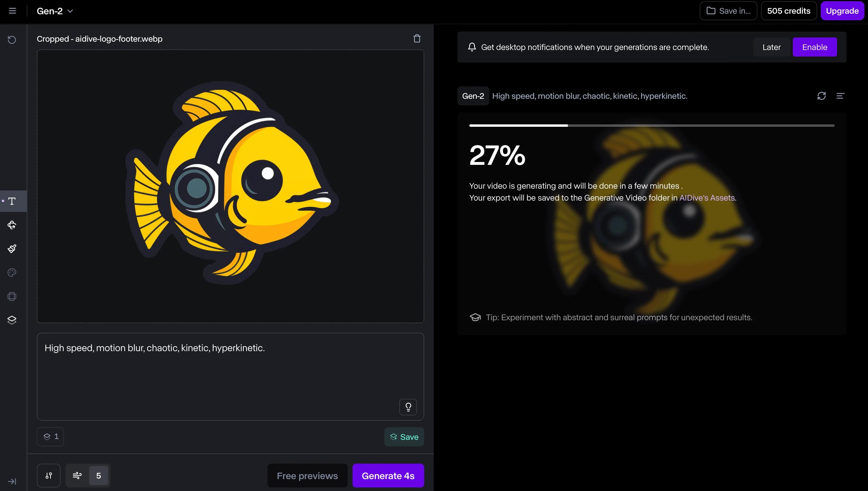Open the hamburger menu icon
868x491 pixels.
click(x=12, y=11)
